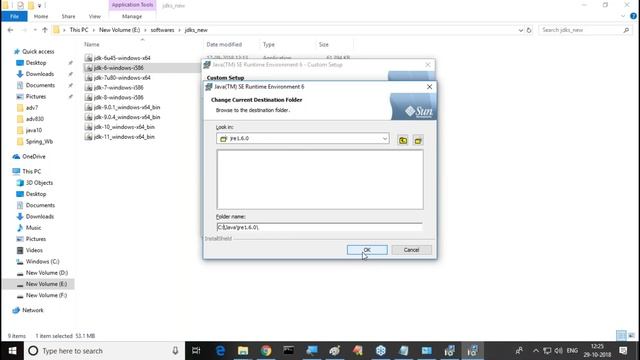Open File Explorer taskbar icon
The image size is (640, 360).
click(x=243, y=351)
